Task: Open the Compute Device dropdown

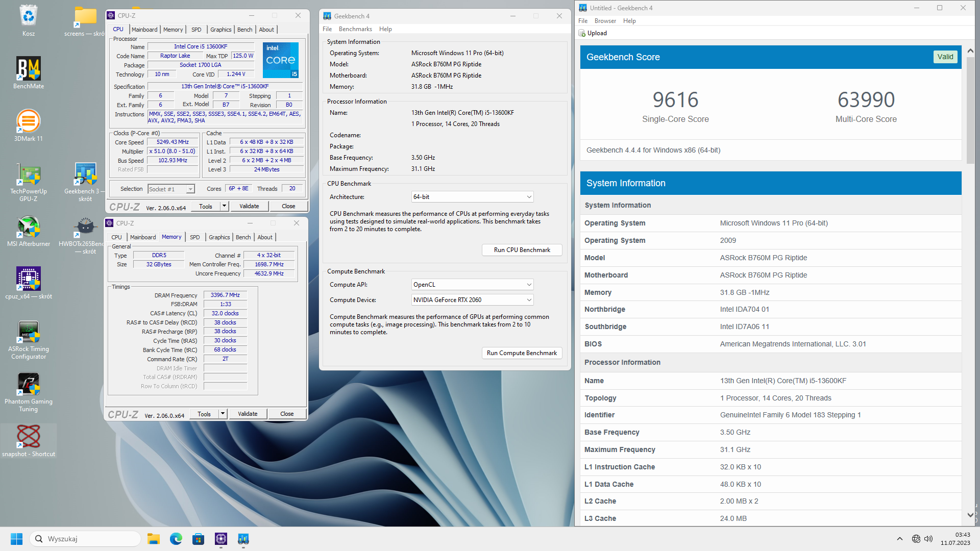Action: click(473, 300)
